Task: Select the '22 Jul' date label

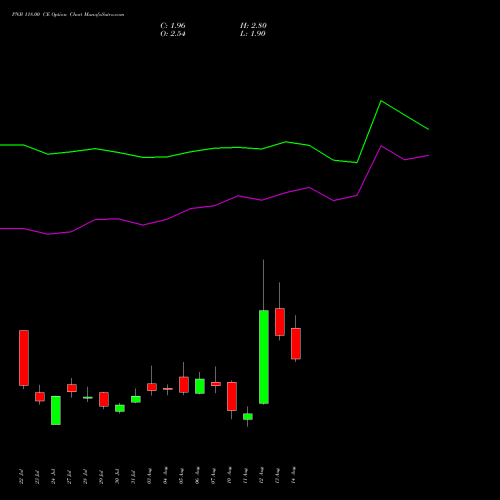Action: coord(22,477)
